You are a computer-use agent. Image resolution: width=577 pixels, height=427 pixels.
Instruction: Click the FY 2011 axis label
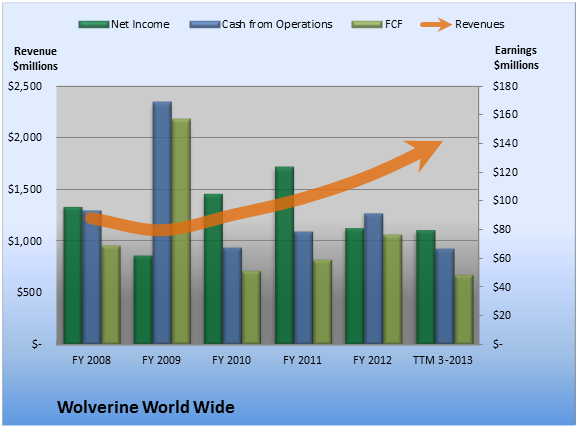pyautogui.click(x=302, y=360)
